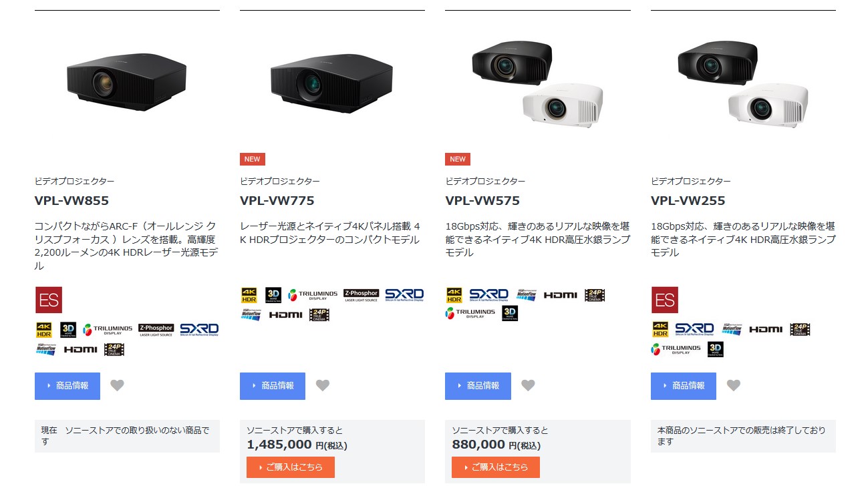Buy VPL-VW775 via ご購入はこちら button
Viewport: 868px width, 494px height.
[x=291, y=467]
